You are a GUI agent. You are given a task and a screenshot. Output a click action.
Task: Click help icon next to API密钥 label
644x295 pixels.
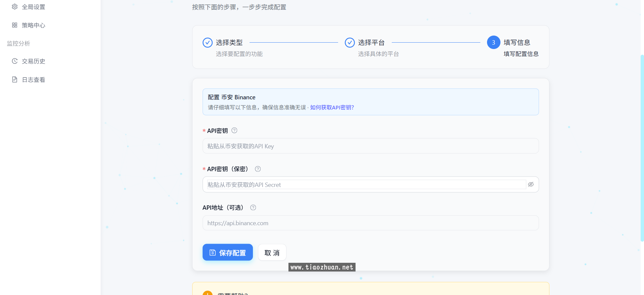234,131
